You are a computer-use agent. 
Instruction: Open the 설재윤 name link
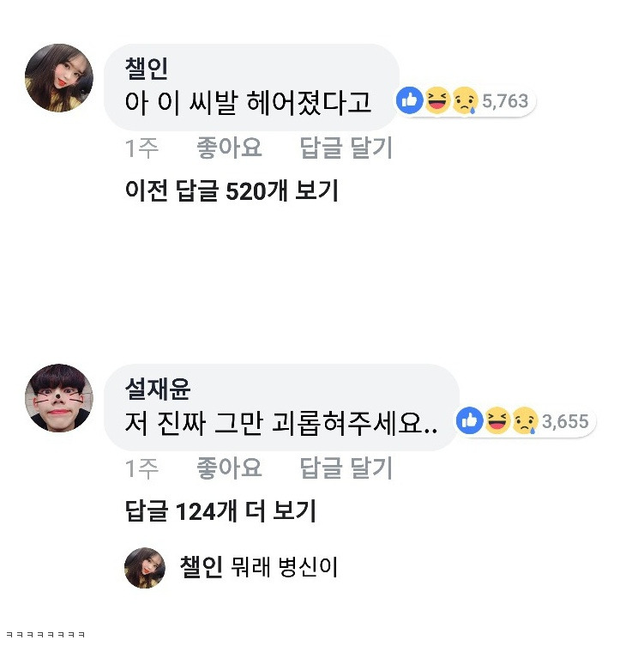(x=158, y=389)
